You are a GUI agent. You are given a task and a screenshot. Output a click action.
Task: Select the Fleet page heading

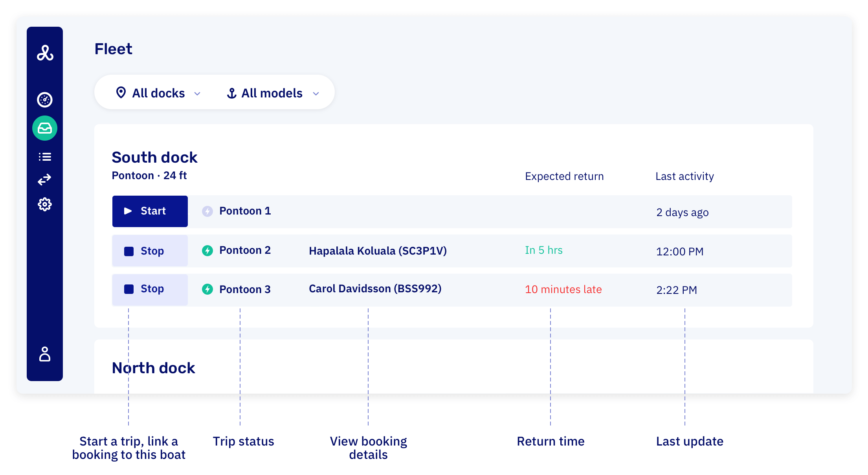coord(113,48)
